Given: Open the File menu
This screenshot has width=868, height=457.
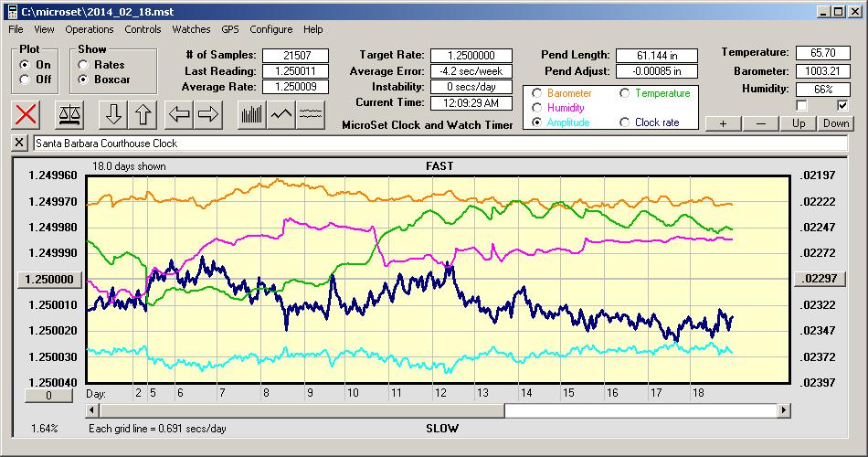Looking at the screenshot, I should (16, 29).
